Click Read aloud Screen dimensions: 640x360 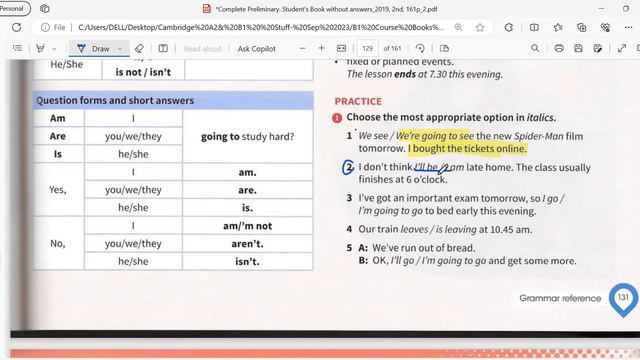click(x=202, y=49)
